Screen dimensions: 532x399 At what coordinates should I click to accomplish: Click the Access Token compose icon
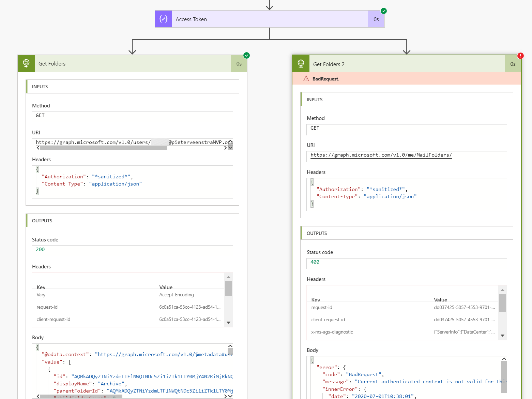click(x=163, y=19)
